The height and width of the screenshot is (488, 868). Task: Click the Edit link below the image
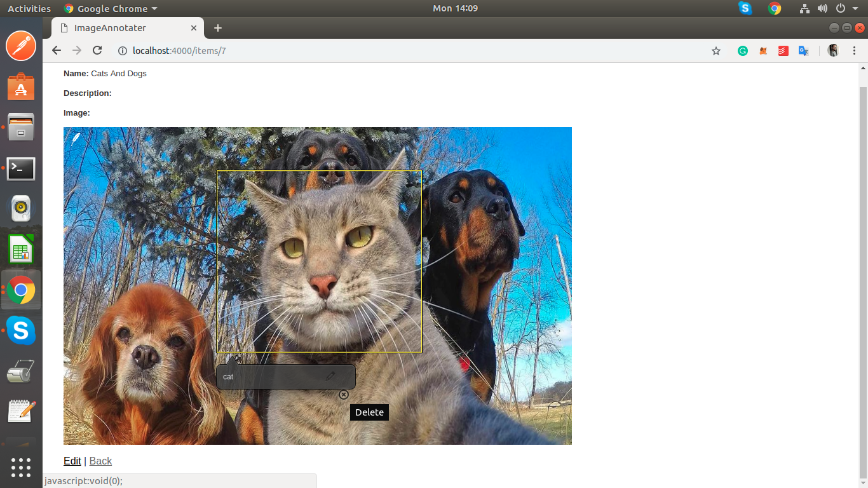[72, 461]
